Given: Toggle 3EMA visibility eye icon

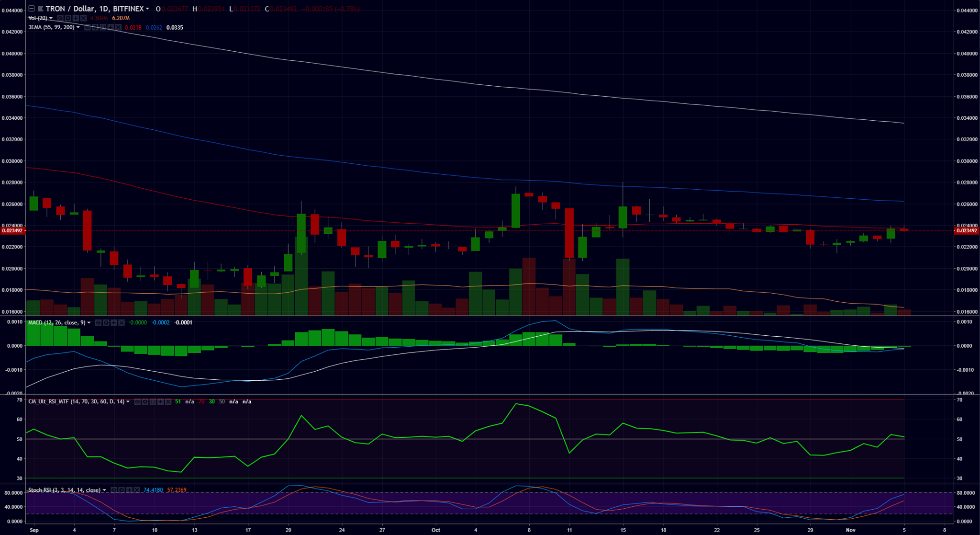Looking at the screenshot, I should pos(88,27).
